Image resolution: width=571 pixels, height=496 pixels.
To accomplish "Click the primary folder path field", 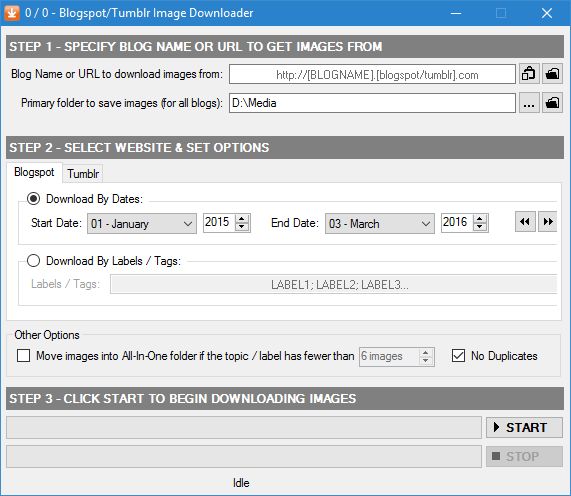I will point(372,103).
